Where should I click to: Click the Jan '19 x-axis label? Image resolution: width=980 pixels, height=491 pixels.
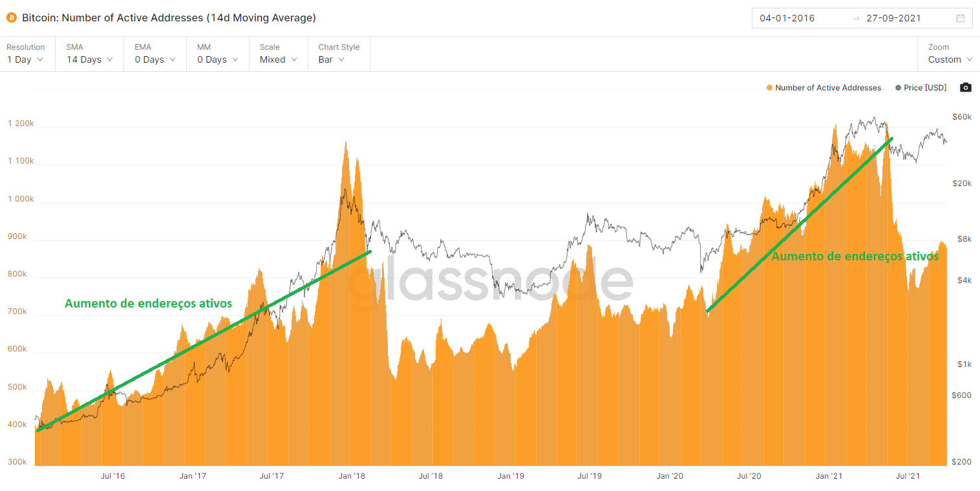tap(511, 476)
